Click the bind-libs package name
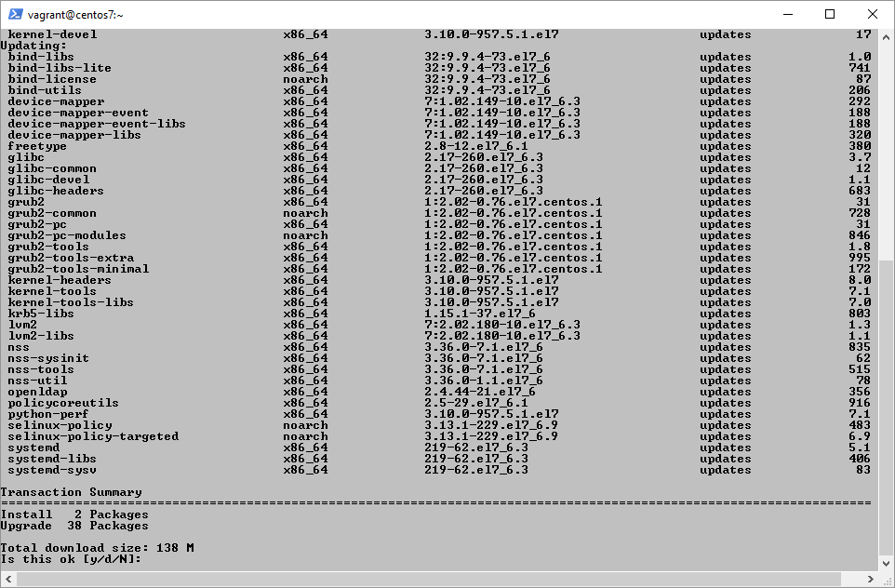 (41, 57)
